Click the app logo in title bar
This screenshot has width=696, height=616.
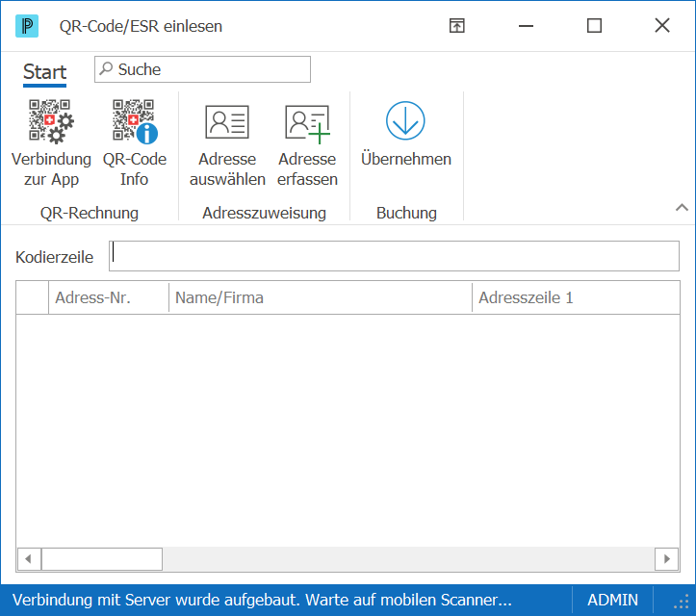click(27, 26)
